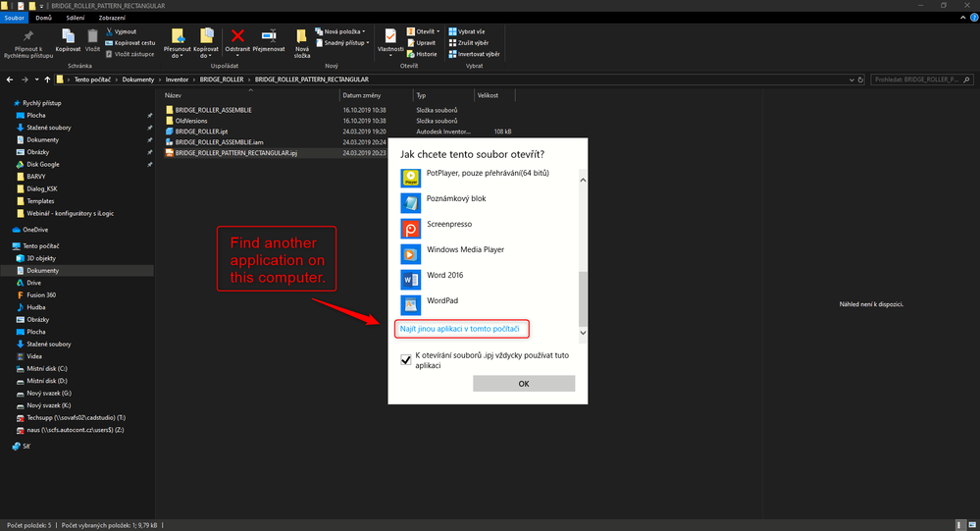Image resolution: width=980 pixels, height=531 pixels.
Task: Open the Soubor tab
Action: (14, 18)
